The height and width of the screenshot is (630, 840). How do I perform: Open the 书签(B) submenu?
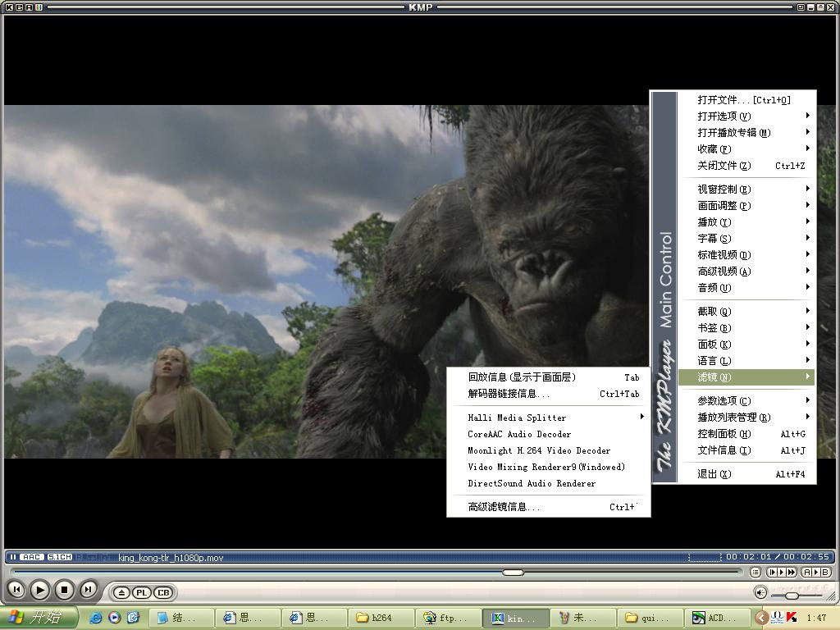(746, 328)
